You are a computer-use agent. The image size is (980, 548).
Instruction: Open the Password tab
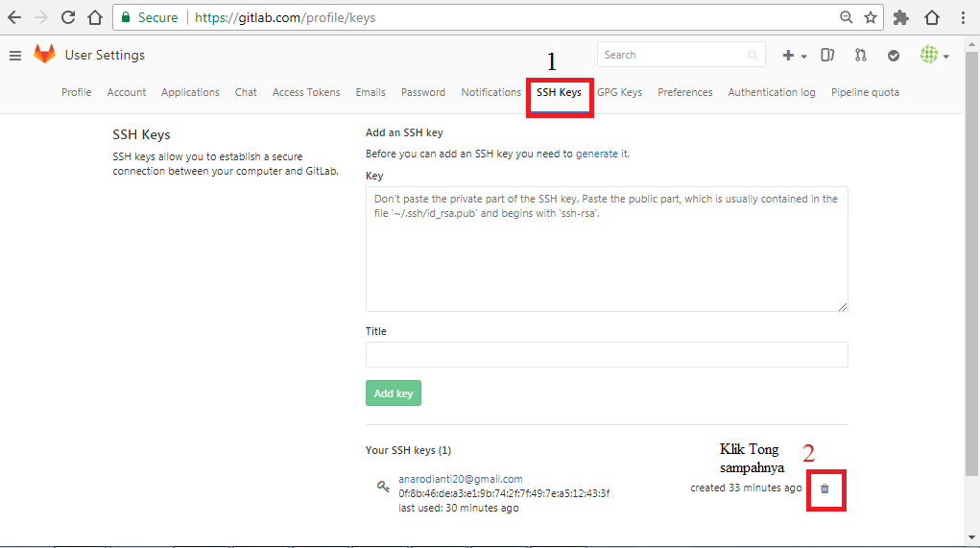click(423, 92)
